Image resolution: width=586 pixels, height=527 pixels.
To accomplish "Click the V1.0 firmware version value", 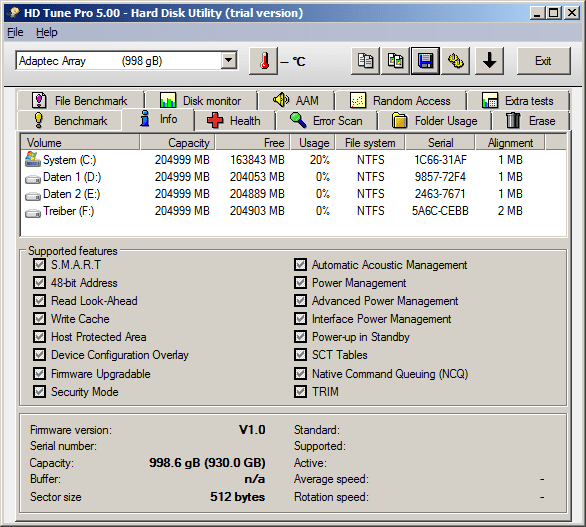I will (252, 430).
